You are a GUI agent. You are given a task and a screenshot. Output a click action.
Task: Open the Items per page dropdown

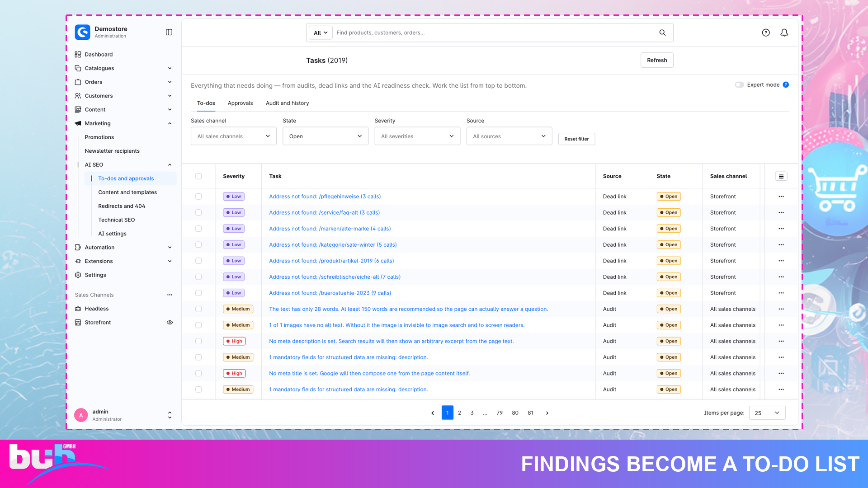coord(767,413)
